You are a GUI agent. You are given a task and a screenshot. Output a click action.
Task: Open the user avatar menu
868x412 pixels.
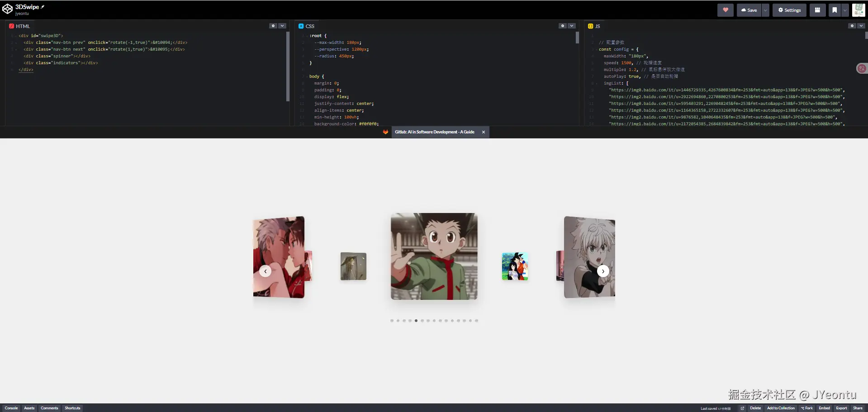[x=859, y=10]
